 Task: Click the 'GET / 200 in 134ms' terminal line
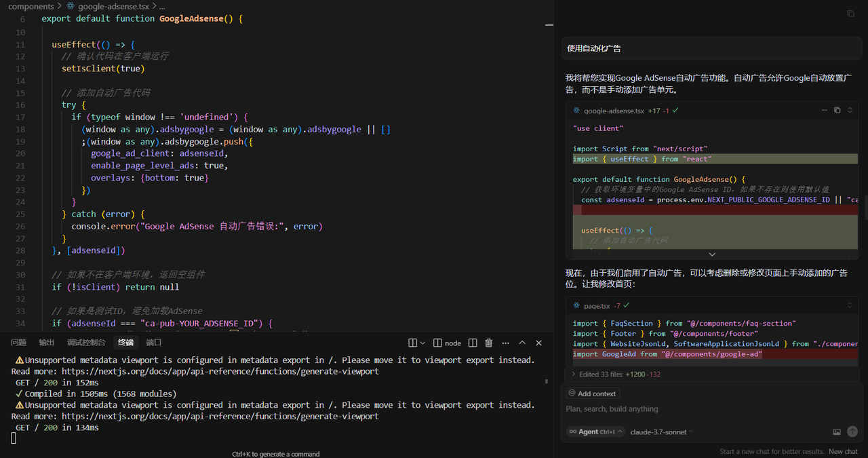(57, 427)
